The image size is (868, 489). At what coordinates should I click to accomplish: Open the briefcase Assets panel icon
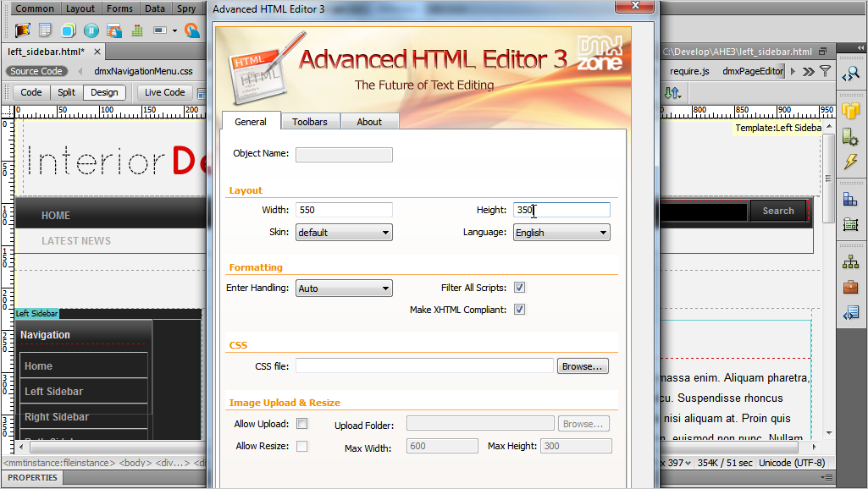point(851,287)
